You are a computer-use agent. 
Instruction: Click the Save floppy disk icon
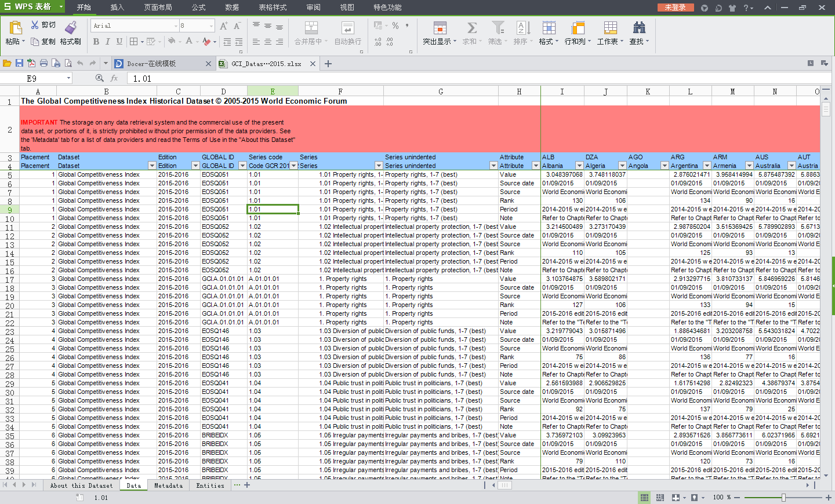[x=19, y=63]
